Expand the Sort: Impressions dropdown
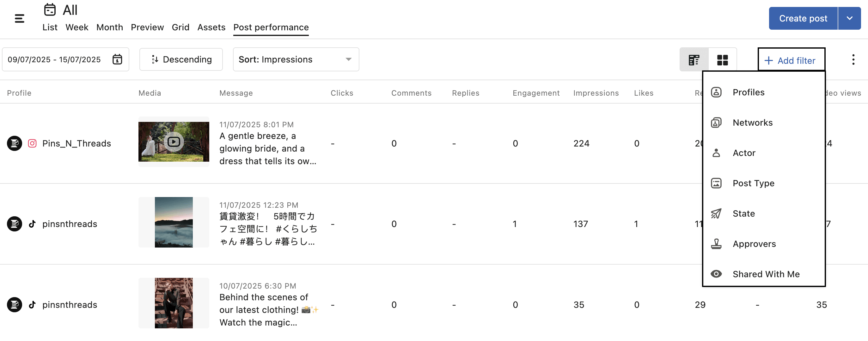 (296, 59)
